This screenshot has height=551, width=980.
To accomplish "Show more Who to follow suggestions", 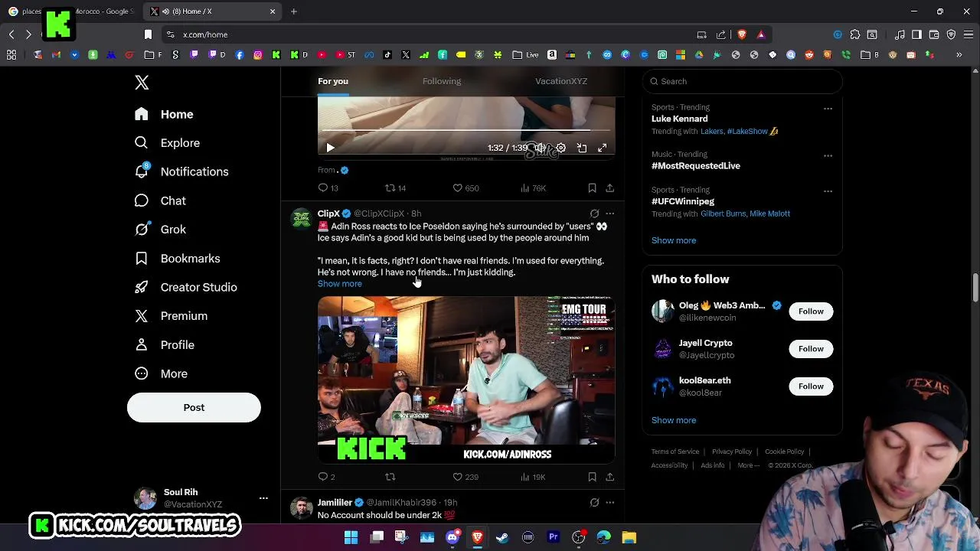I will coord(674,420).
